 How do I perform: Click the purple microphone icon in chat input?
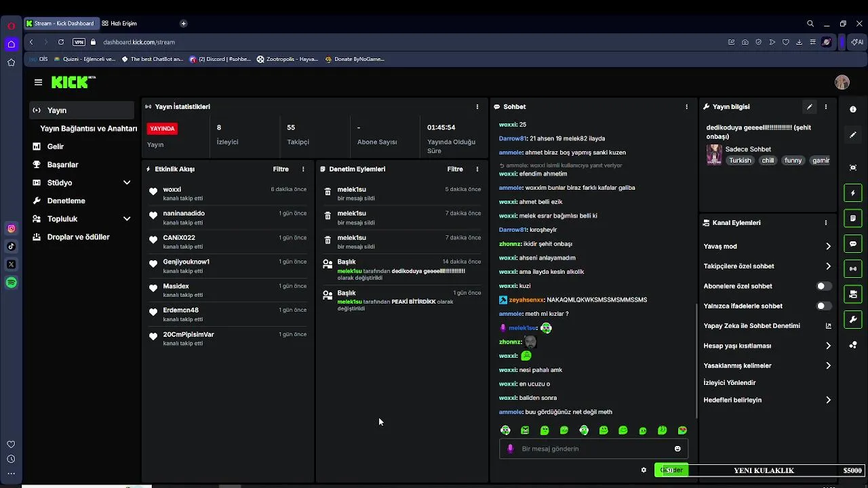tap(511, 449)
